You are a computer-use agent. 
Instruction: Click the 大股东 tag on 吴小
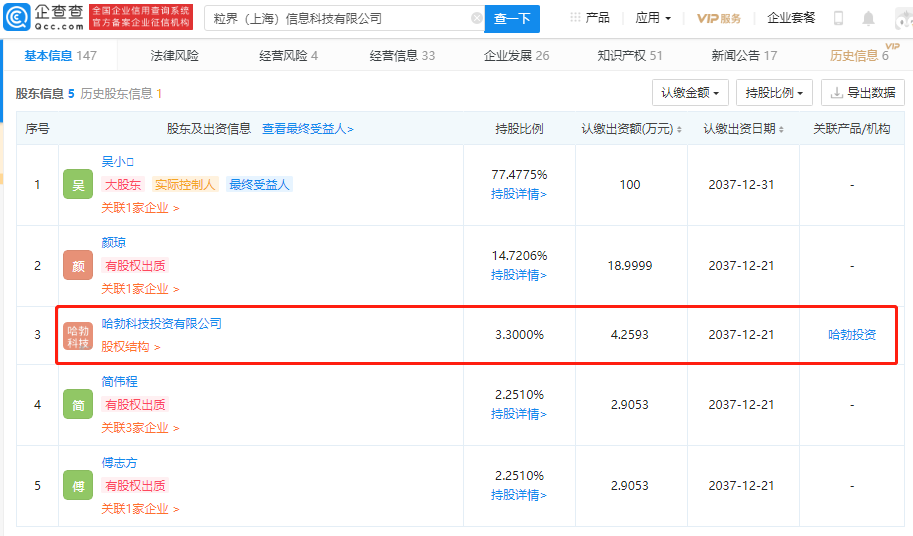click(x=123, y=184)
